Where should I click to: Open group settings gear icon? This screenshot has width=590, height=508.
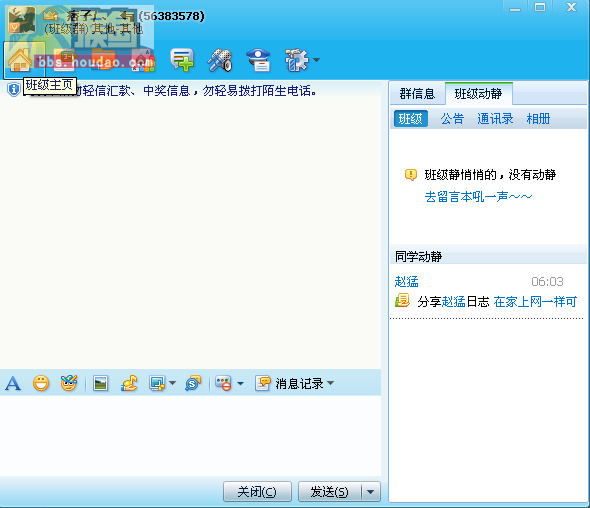297,60
